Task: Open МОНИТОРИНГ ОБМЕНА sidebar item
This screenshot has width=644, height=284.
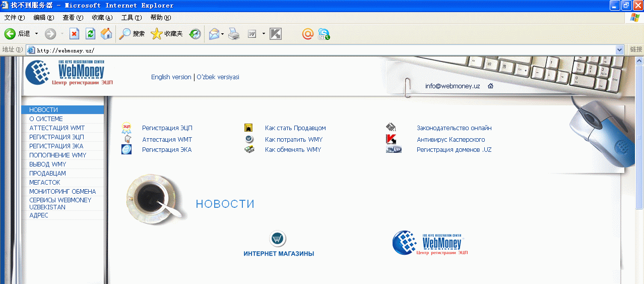Action: pos(63,192)
